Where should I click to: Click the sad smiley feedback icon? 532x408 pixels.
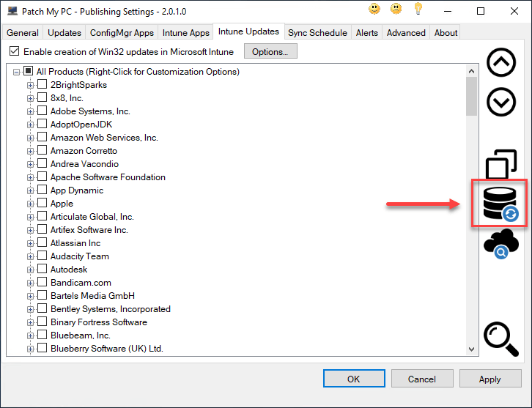[x=396, y=9]
